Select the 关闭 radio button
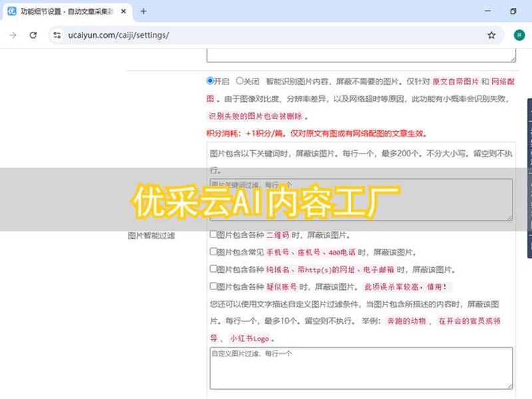 (x=239, y=80)
